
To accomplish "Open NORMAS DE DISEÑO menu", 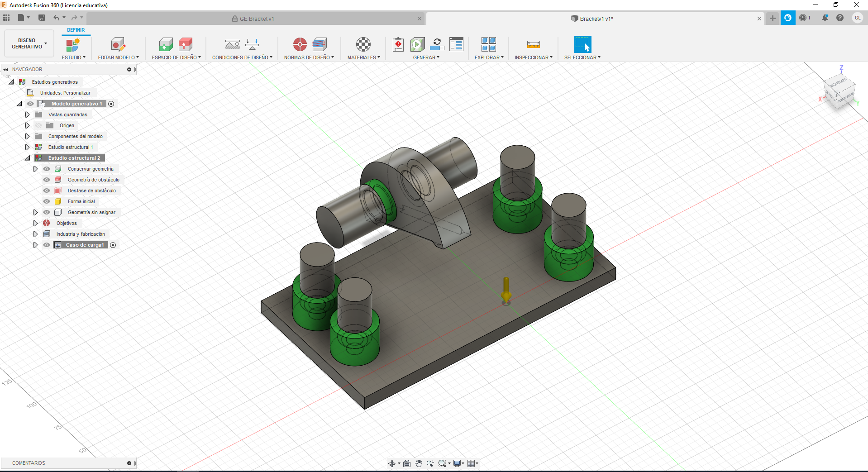I will (x=309, y=57).
